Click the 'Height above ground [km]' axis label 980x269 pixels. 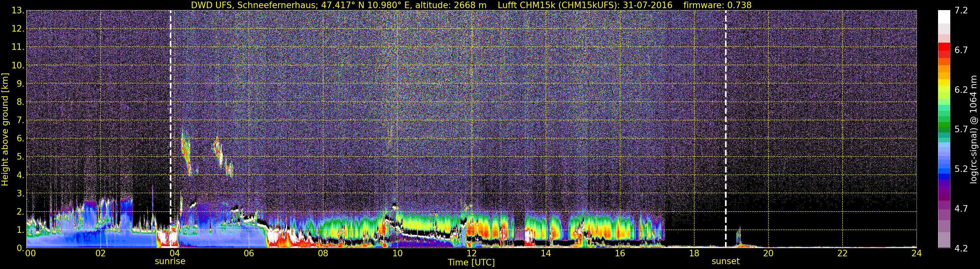click(5, 129)
